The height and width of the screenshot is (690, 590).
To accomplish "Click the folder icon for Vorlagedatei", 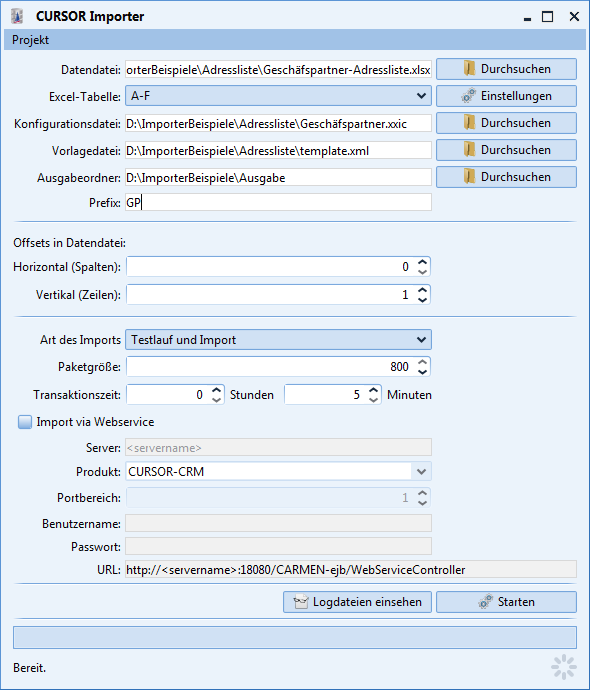I will [x=469, y=150].
